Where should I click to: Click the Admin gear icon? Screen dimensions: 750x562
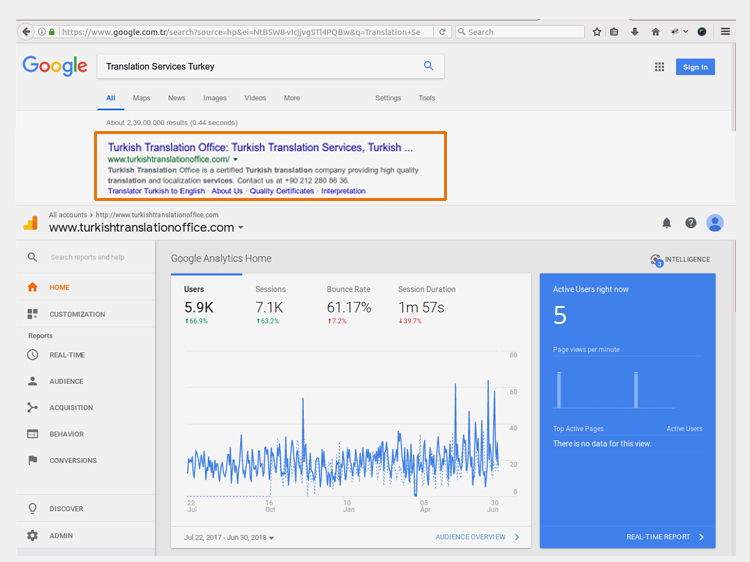[32, 536]
